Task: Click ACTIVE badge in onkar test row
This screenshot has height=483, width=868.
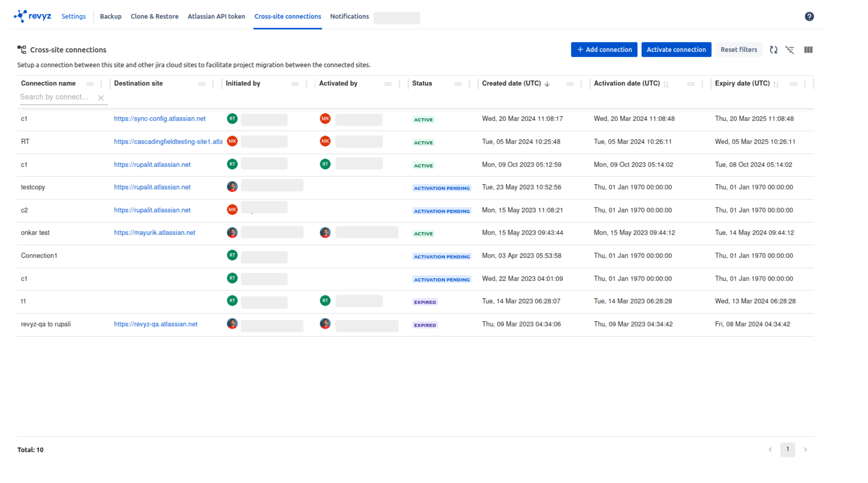Action: click(x=423, y=234)
